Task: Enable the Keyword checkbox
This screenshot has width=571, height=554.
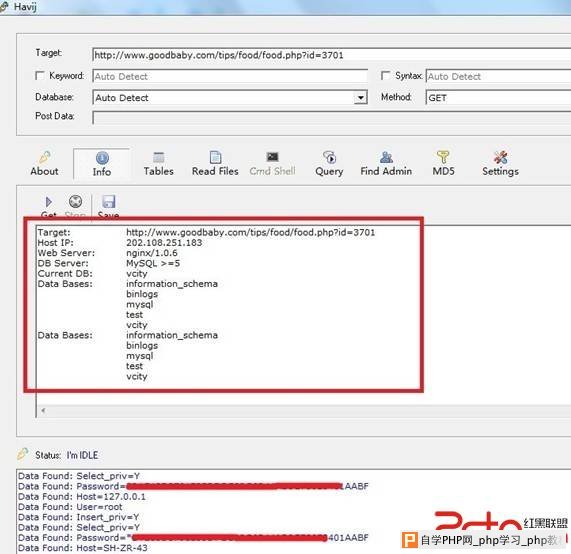Action: pos(40,75)
